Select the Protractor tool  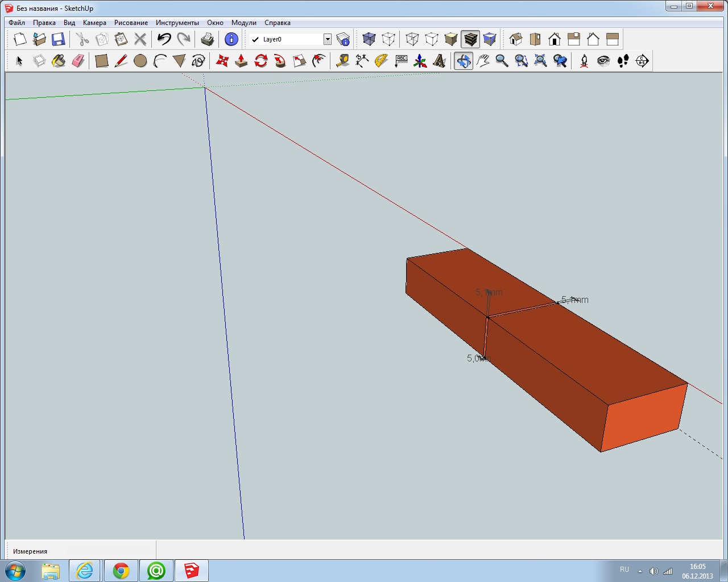(x=381, y=61)
